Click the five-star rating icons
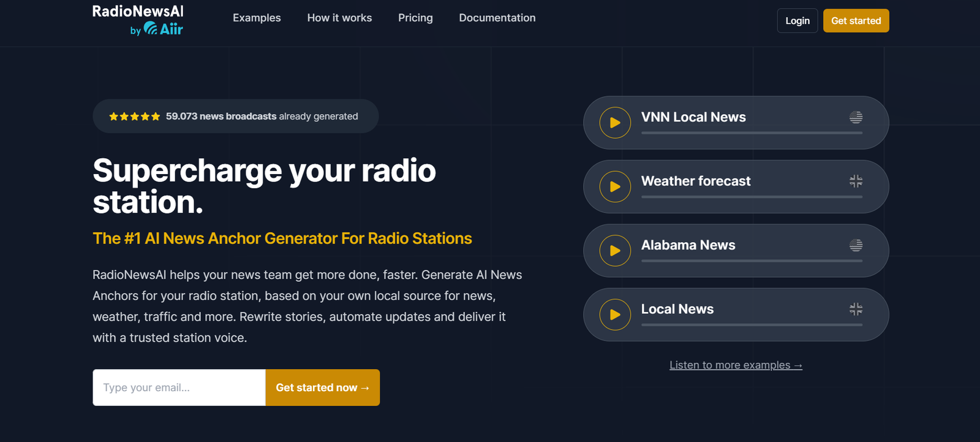This screenshot has width=980, height=442. (134, 116)
